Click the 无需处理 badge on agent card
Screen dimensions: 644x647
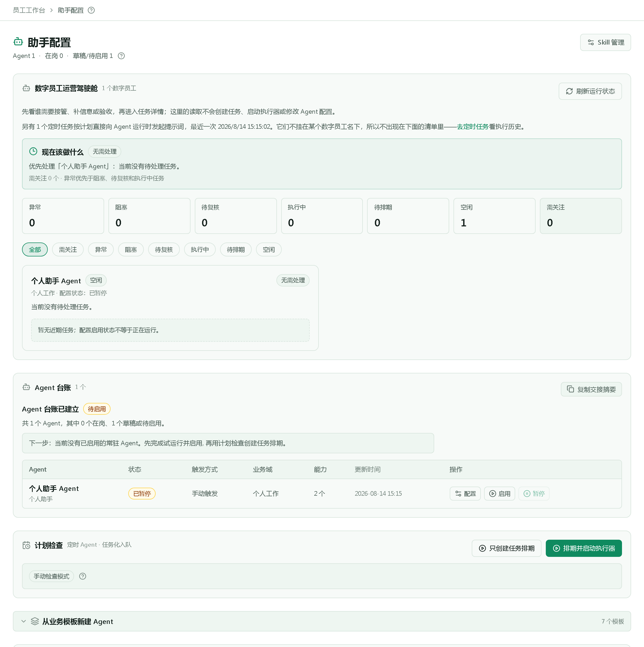(293, 280)
